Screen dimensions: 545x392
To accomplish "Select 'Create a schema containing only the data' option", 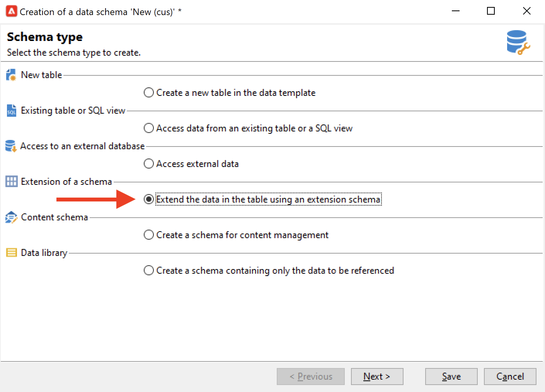I will (x=149, y=271).
